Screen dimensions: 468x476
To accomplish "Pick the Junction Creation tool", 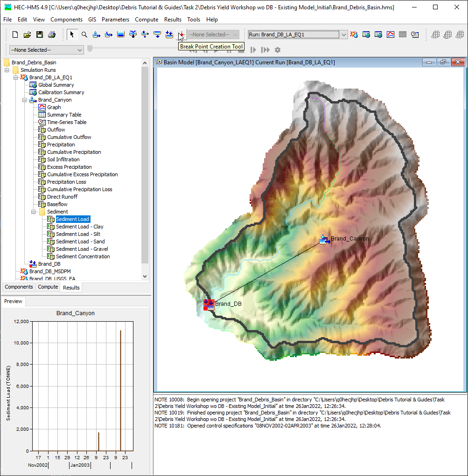I will tap(133, 34).
